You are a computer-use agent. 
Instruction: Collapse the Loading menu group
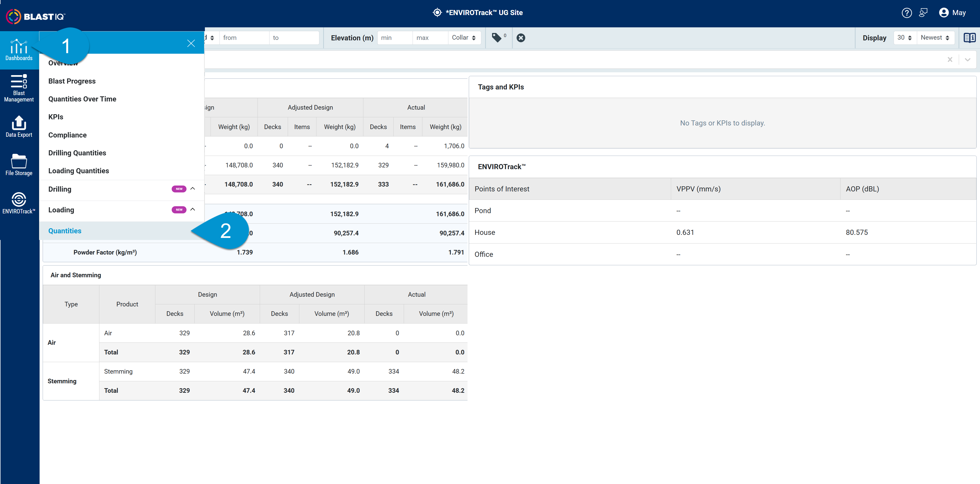[193, 209]
